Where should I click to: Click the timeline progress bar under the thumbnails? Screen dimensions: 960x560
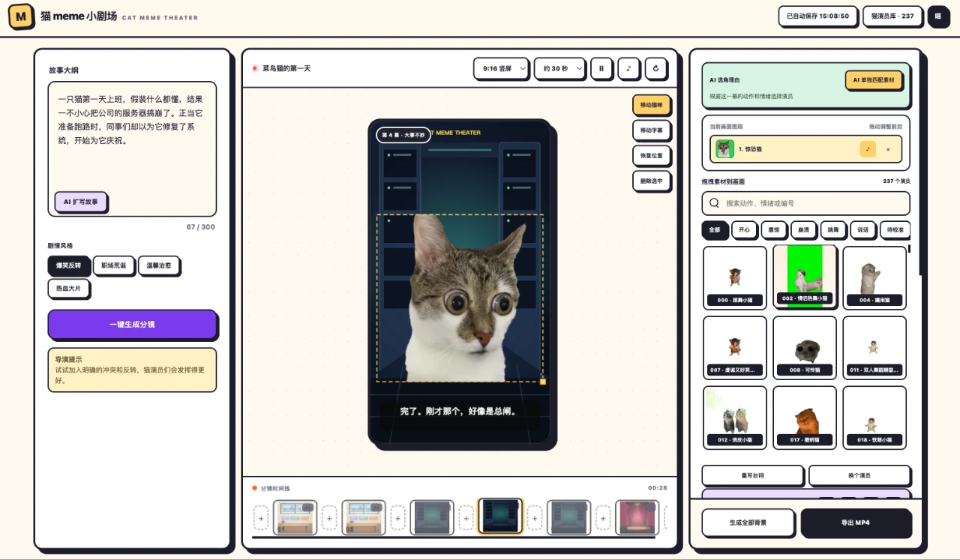tap(454, 538)
